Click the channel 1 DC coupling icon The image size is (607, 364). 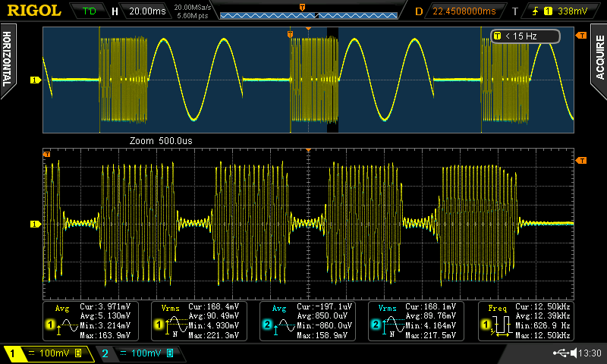click(31, 353)
